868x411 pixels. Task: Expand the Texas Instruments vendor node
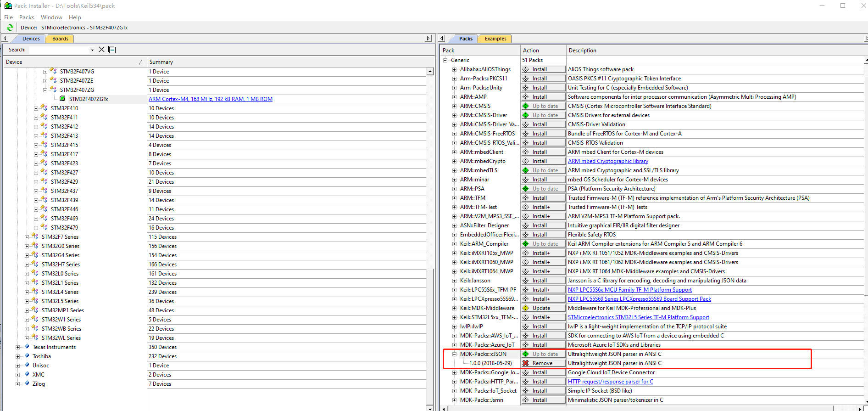coord(17,347)
